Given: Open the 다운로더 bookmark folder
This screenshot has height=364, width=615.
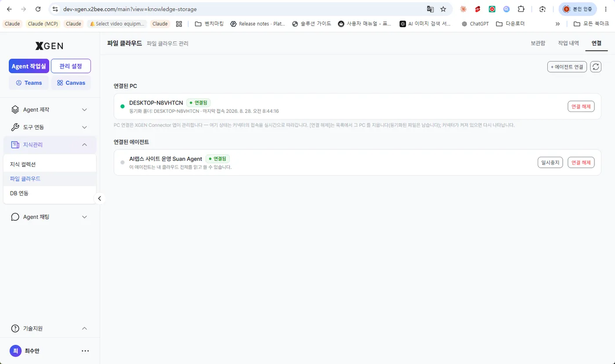Looking at the screenshot, I should point(510,24).
